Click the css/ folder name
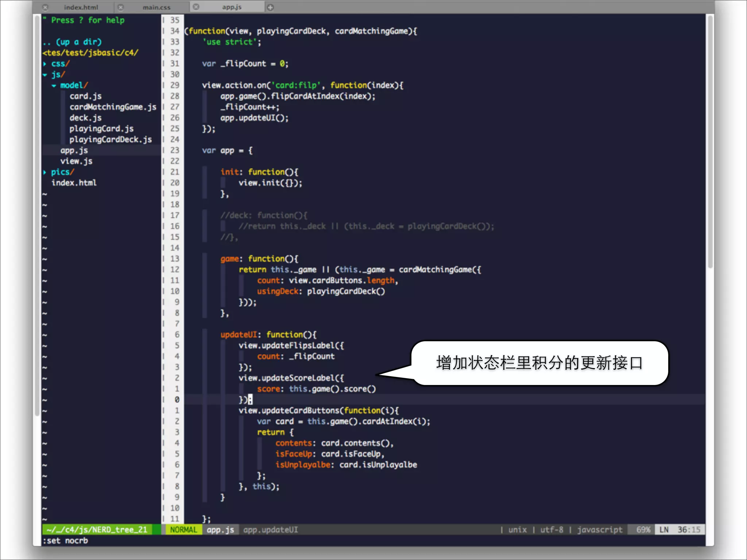This screenshot has width=747, height=560. click(x=60, y=64)
